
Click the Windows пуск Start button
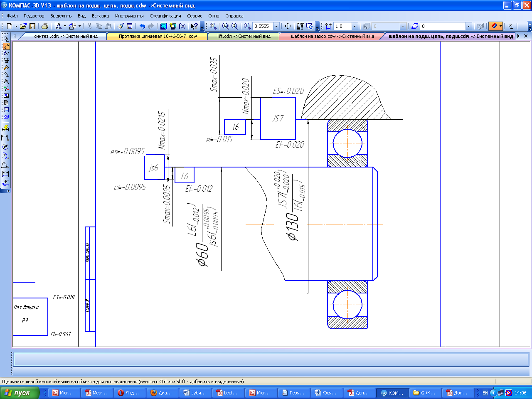[20, 393]
